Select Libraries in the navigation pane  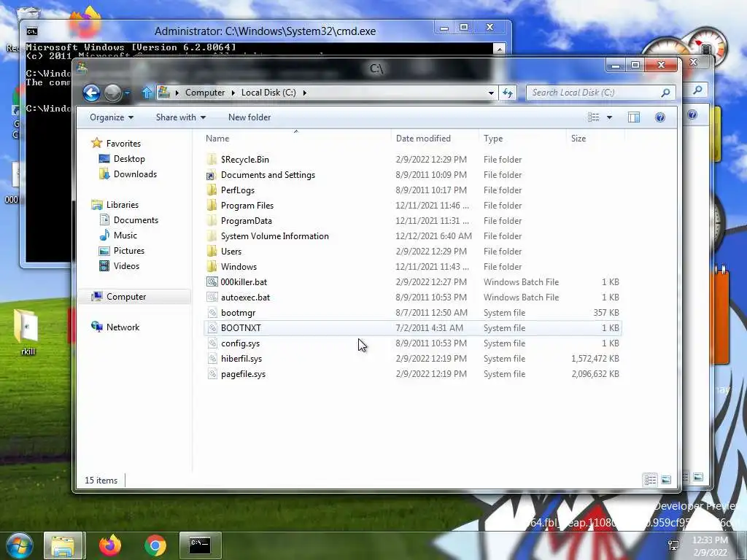122,205
